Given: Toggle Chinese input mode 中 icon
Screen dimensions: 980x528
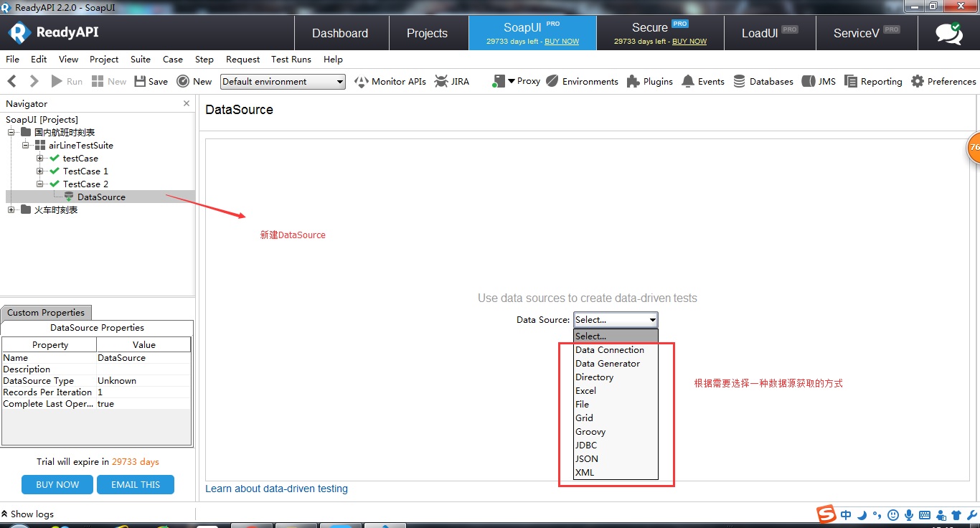Looking at the screenshot, I should [846, 515].
